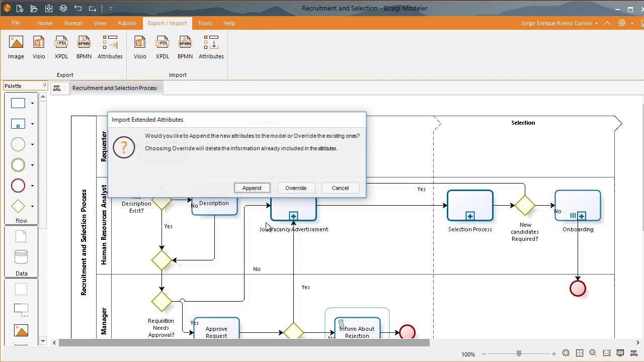Image resolution: width=644 pixels, height=362 pixels.
Task: Click the zoom in plus button
Action: (x=554, y=354)
